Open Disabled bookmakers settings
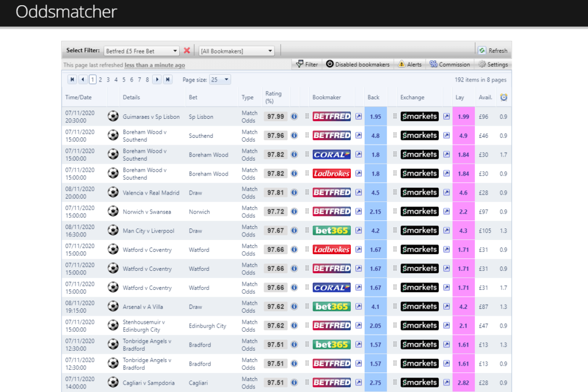Viewport: 588px width, 392px height. pos(358,64)
